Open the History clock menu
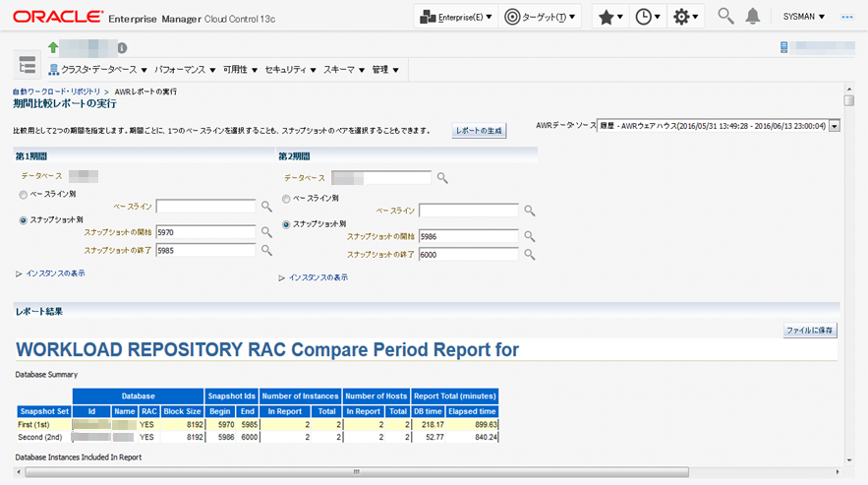 (x=648, y=17)
